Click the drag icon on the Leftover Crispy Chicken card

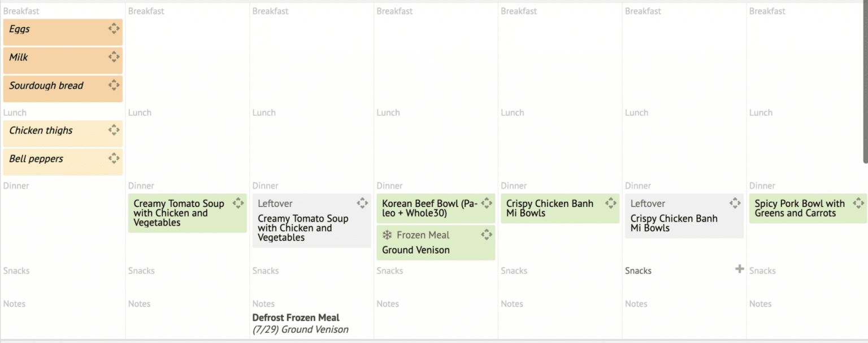tap(735, 202)
